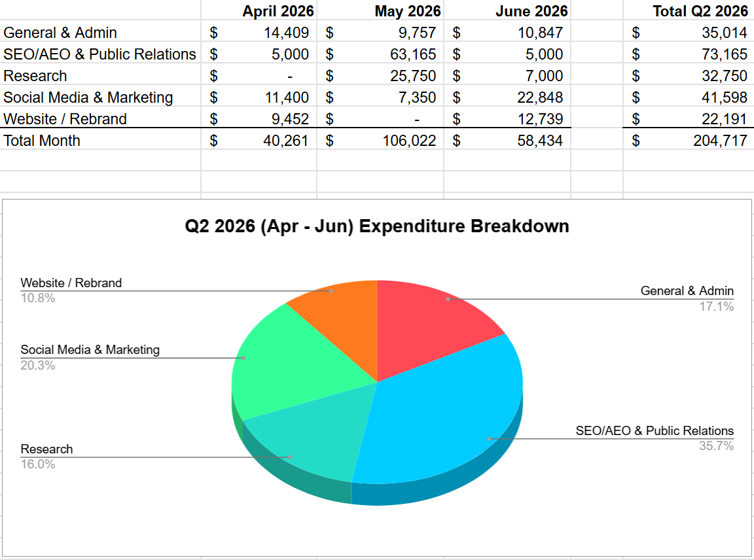Select the 14,409 General & Admin April cell

259,32
